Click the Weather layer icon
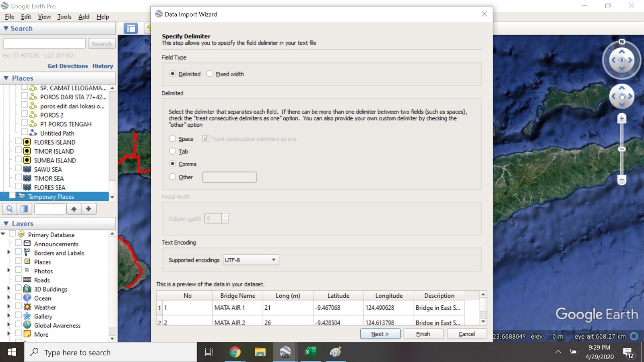The width and height of the screenshot is (644, 362). point(26,307)
